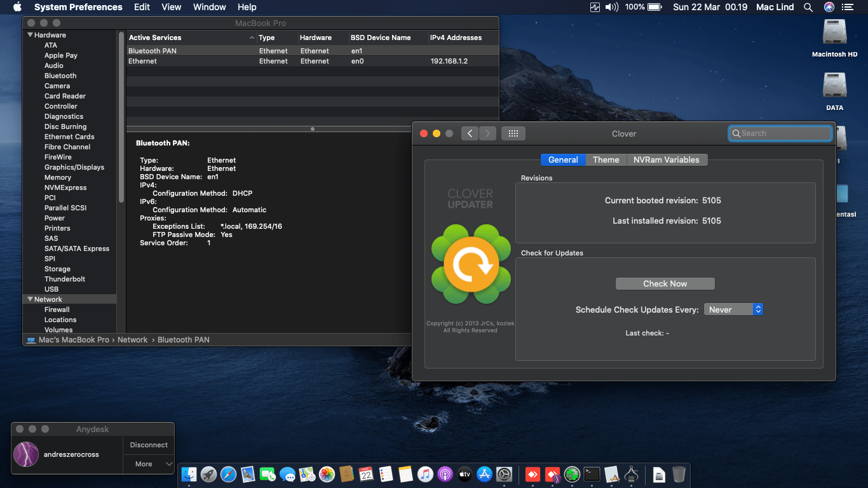Screen dimensions: 868x488
Task: Click the hardware sidebar scrollbar
Action: pos(121,118)
